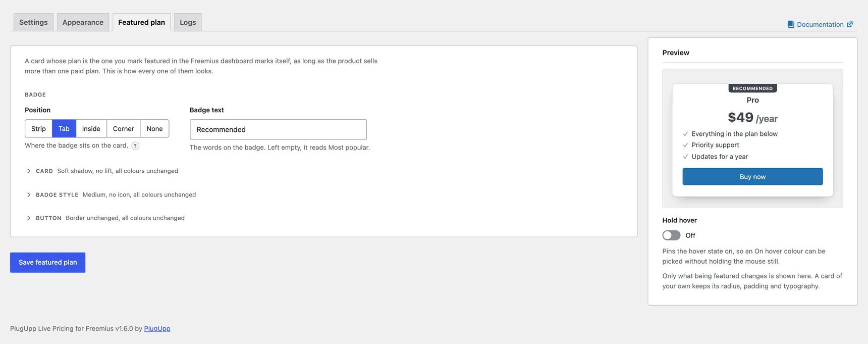
Task: Select the Inside badge position
Action: coord(91,129)
